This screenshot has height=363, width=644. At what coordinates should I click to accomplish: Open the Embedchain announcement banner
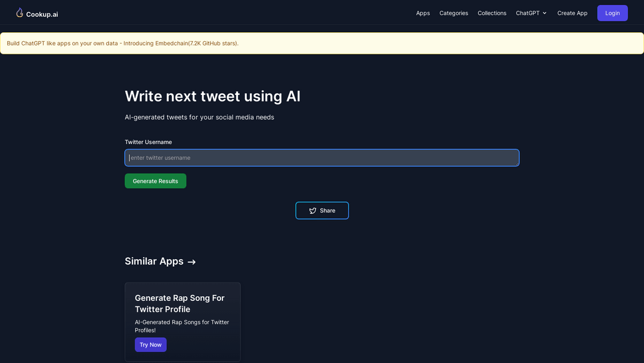coord(122,43)
